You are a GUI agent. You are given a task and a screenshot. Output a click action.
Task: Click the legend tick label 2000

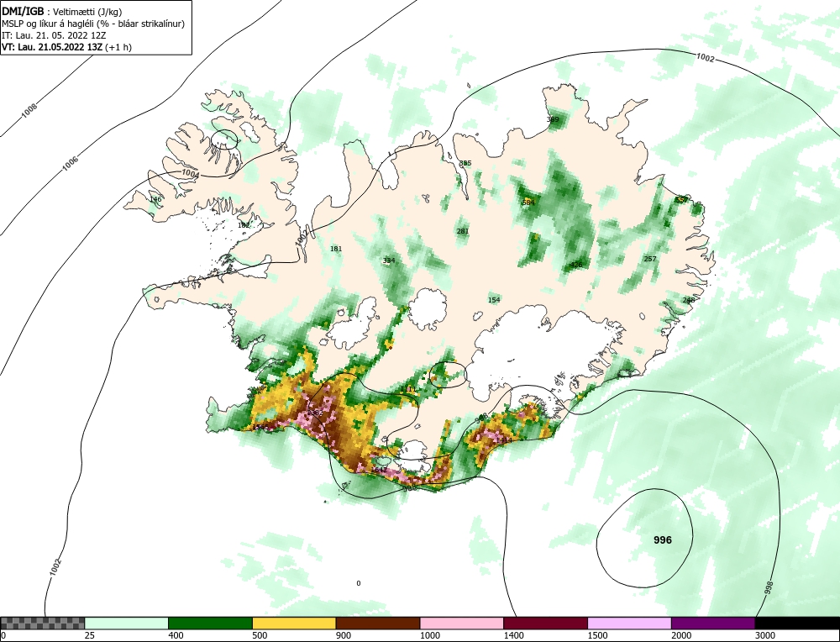(681, 635)
